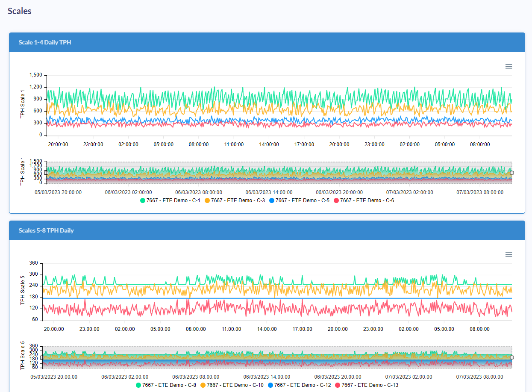Click the green C-8 legend marker
Image resolution: width=532 pixels, height=392 pixels.
[138, 385]
